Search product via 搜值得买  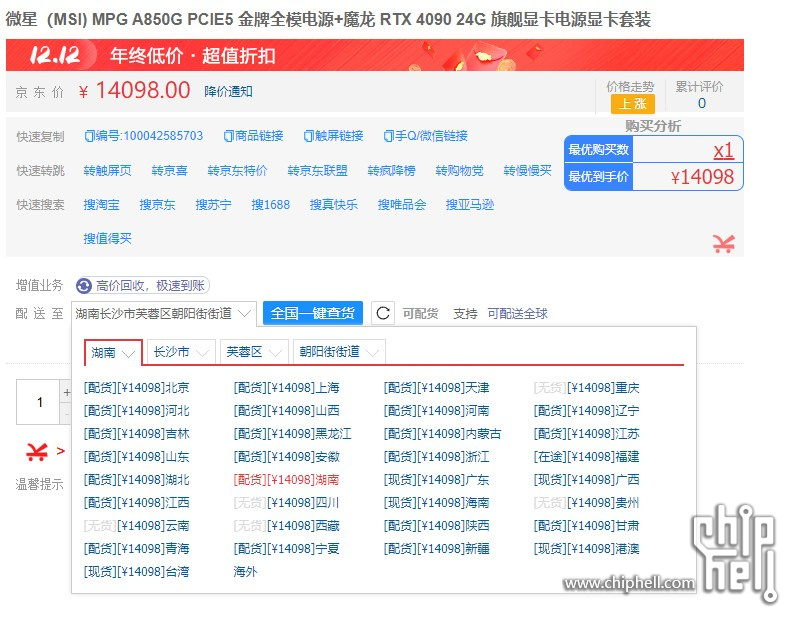pyautogui.click(x=107, y=238)
